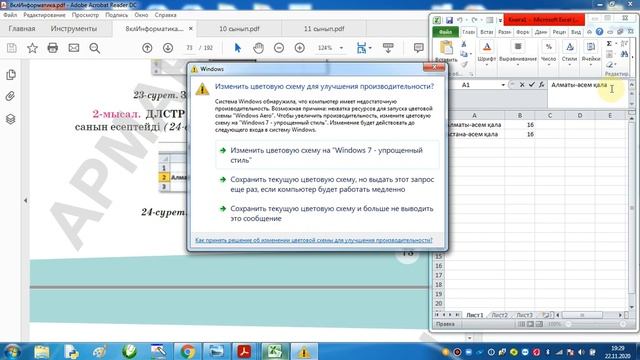Zoom out using the minus circle in Acrobat
The width and height of the screenshot is (640, 360).
click(x=279, y=48)
